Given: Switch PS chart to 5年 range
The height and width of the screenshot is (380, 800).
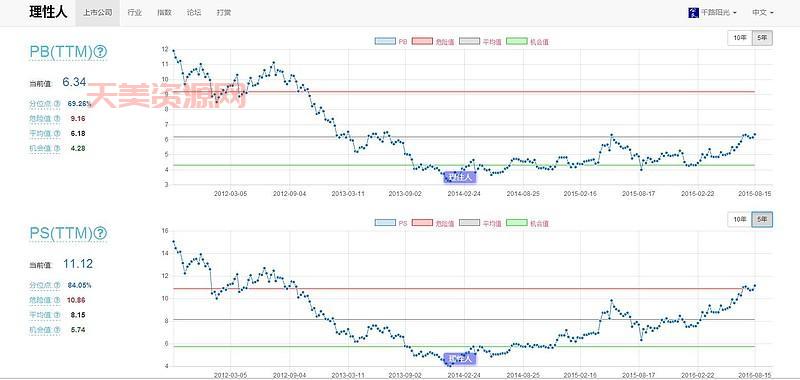Looking at the screenshot, I should pos(762,219).
